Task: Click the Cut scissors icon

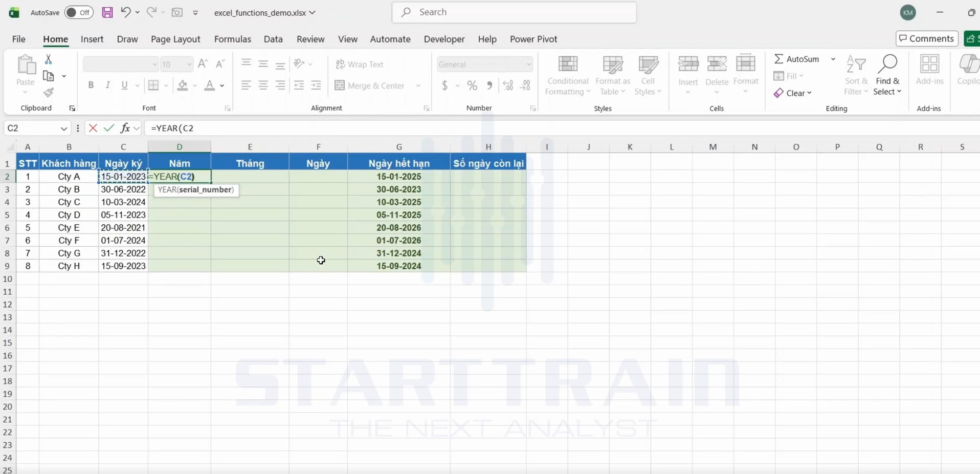Action: pyautogui.click(x=49, y=59)
